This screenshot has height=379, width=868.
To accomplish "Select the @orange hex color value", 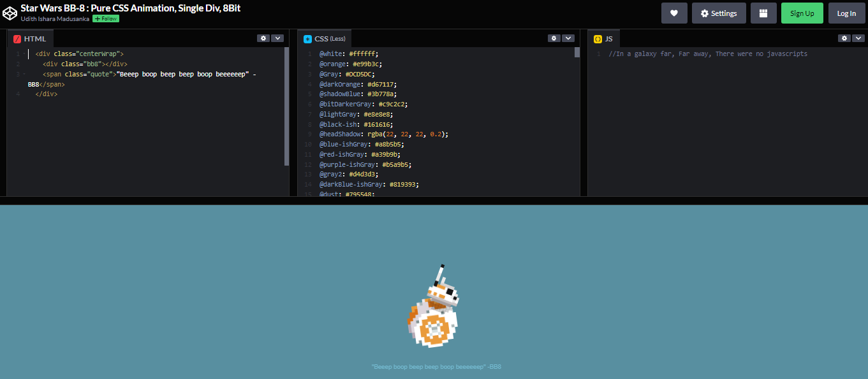I will [367, 63].
